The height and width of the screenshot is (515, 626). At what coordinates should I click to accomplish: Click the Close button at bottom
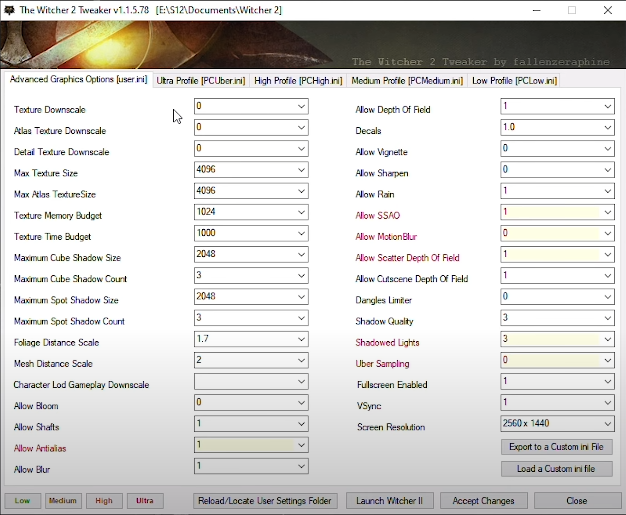pos(577,501)
